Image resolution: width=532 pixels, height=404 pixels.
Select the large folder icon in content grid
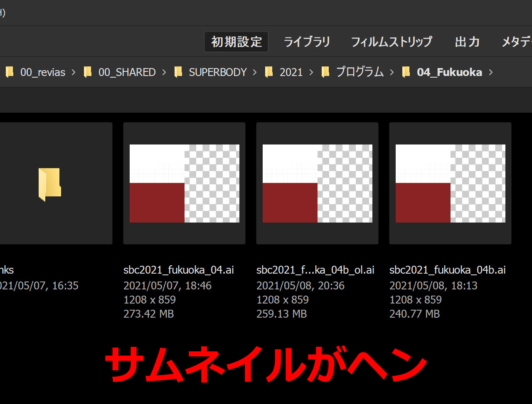point(49,184)
